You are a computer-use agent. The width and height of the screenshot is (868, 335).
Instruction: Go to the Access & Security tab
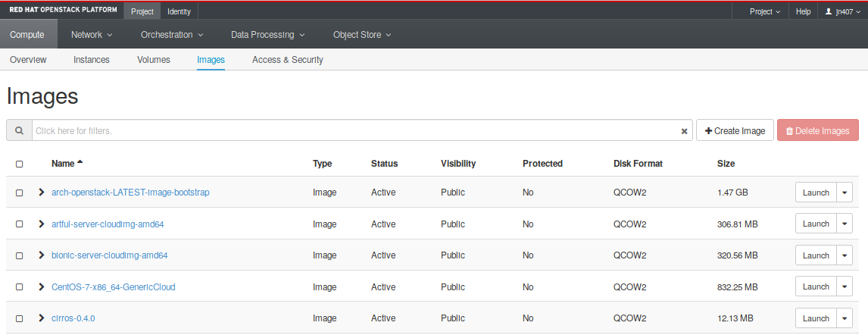click(287, 60)
